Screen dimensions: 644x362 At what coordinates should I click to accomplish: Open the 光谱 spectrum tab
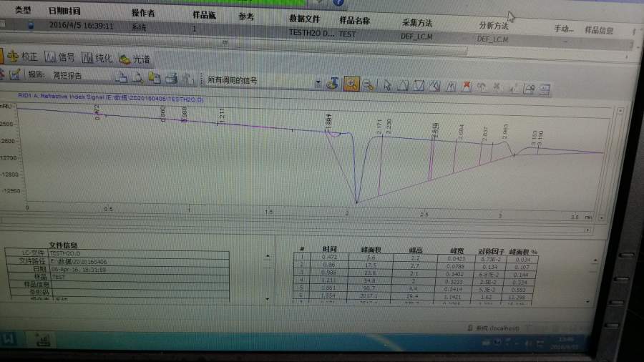pyautogui.click(x=135, y=59)
